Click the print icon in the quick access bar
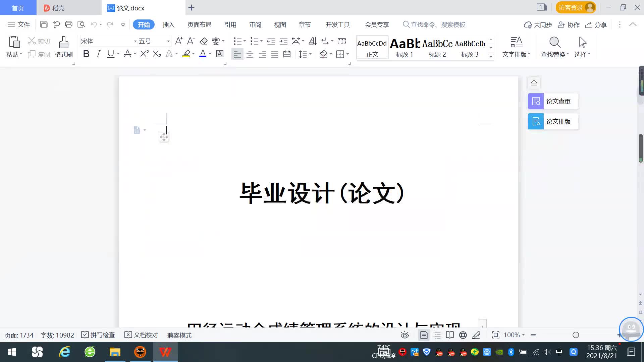This screenshot has width=644, height=362. (x=69, y=24)
